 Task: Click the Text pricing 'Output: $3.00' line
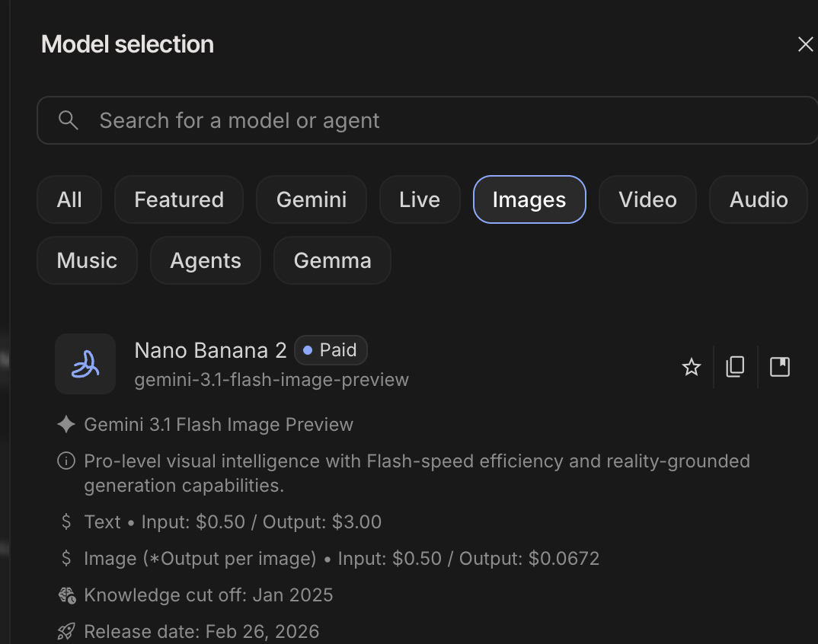tap(232, 522)
